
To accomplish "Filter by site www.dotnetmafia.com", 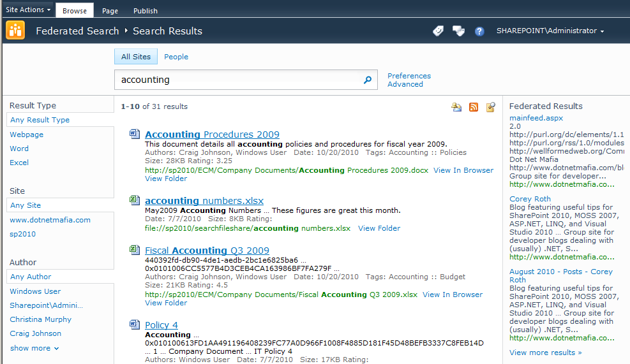I will pyautogui.click(x=50, y=220).
